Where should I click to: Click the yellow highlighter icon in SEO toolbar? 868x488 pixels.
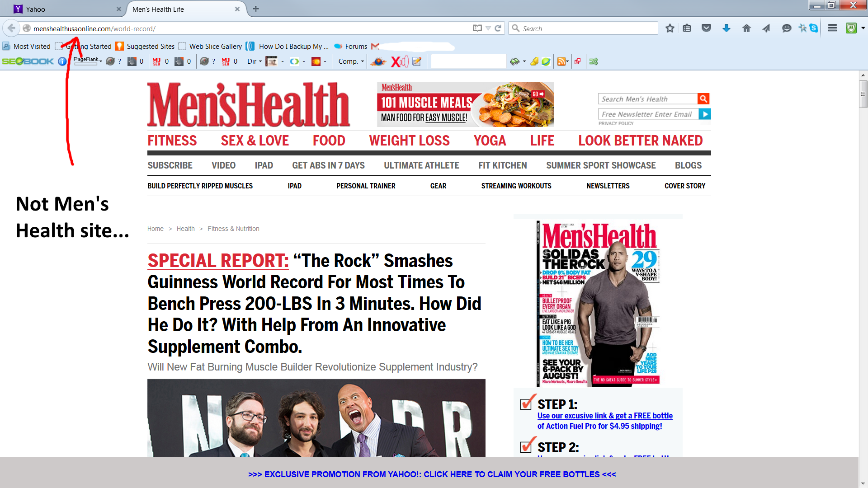(534, 61)
